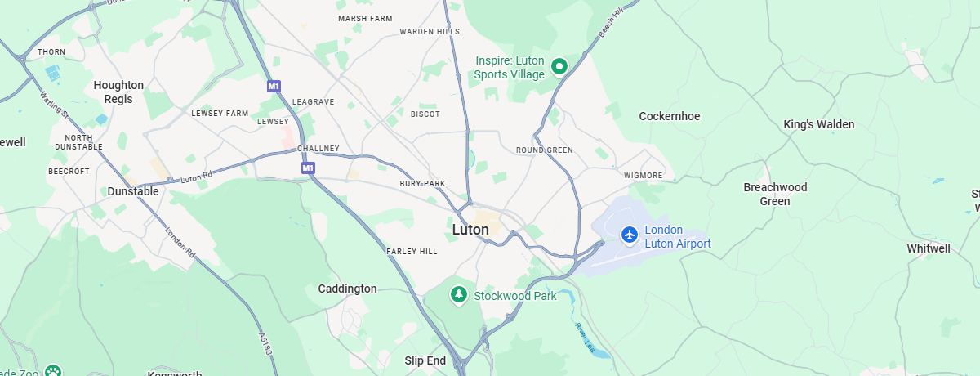The height and width of the screenshot is (376, 980).
Task: Select the Stockwood Park label text
Action: pyautogui.click(x=514, y=296)
